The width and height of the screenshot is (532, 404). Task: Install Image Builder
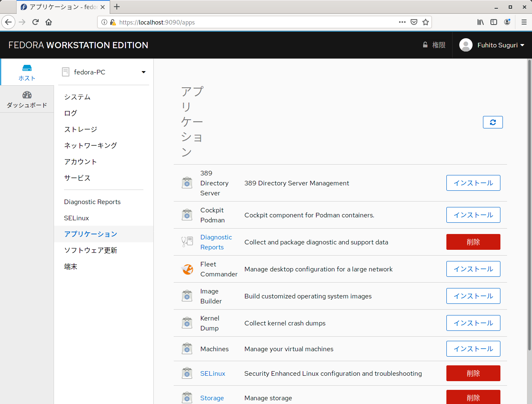click(x=473, y=296)
